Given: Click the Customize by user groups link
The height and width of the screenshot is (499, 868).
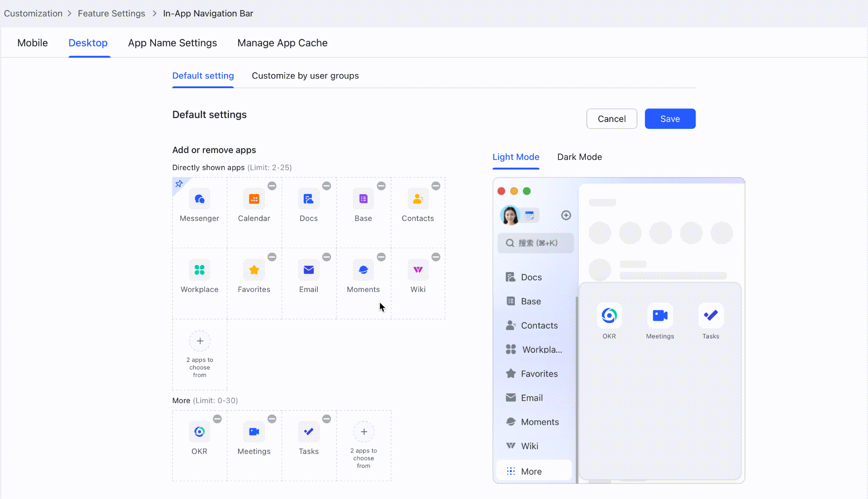Looking at the screenshot, I should (305, 75).
